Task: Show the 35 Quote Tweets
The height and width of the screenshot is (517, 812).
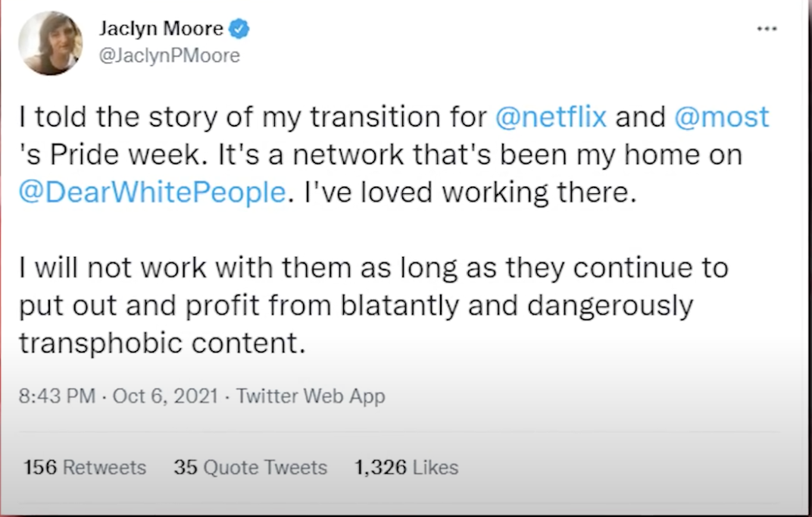Action: coord(250,467)
